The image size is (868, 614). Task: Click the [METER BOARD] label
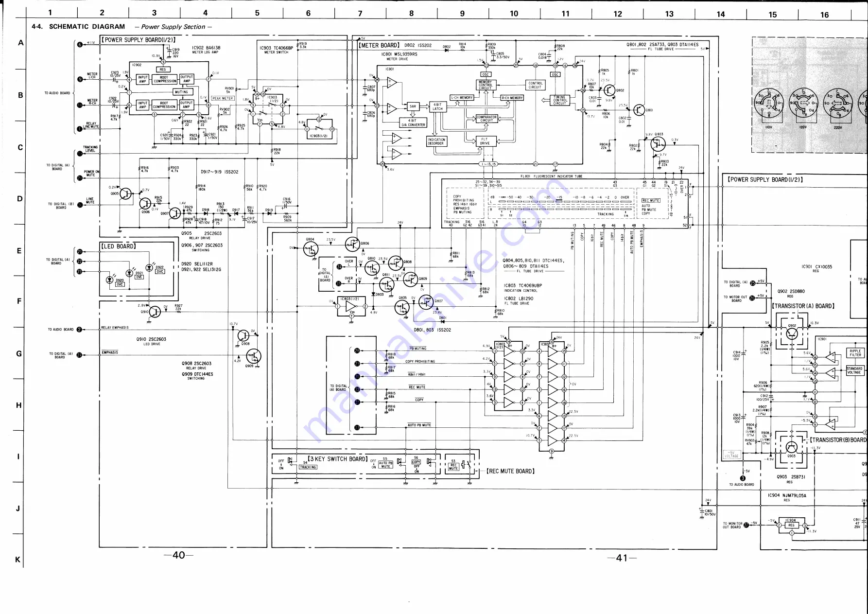point(379,45)
